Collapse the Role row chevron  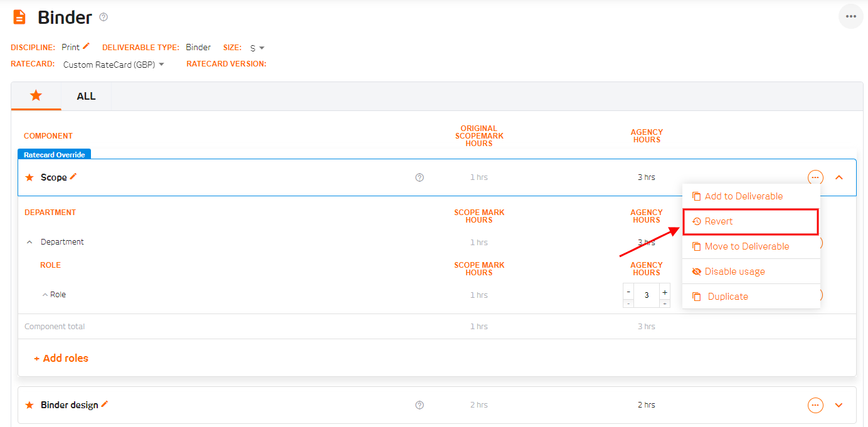pos(45,295)
